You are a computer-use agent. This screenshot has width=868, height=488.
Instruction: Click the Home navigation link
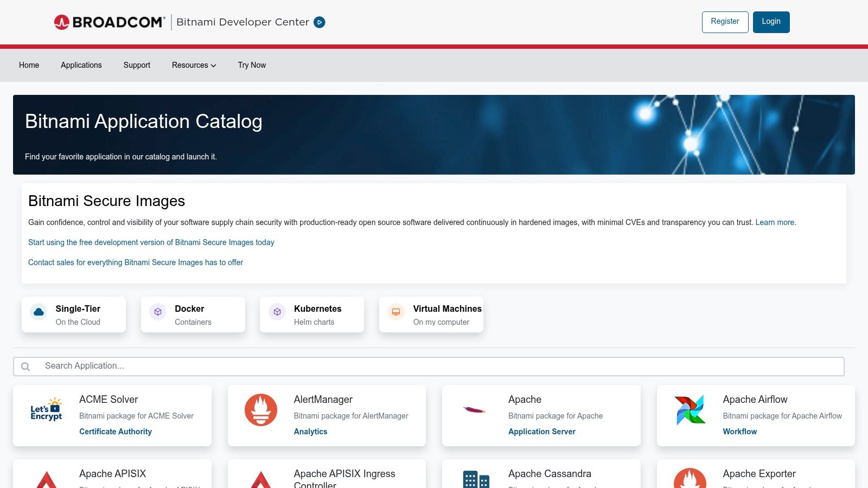tap(29, 65)
